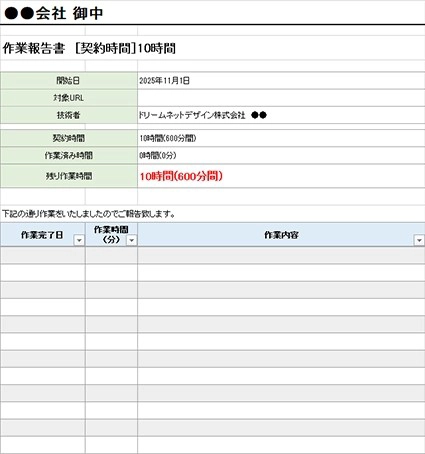Click the 作業時間(分) column header
Screen dimensions: 425x454
(x=111, y=235)
